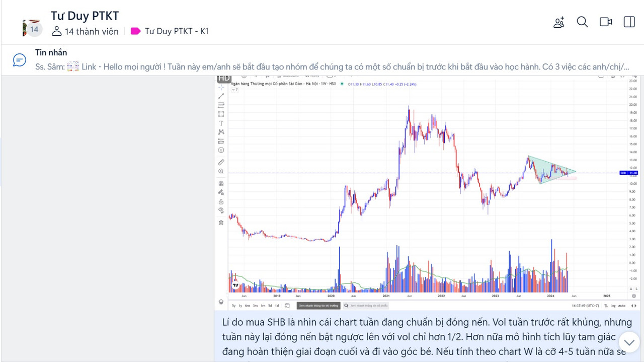Select the trend line tool in the chart

tap(221, 96)
